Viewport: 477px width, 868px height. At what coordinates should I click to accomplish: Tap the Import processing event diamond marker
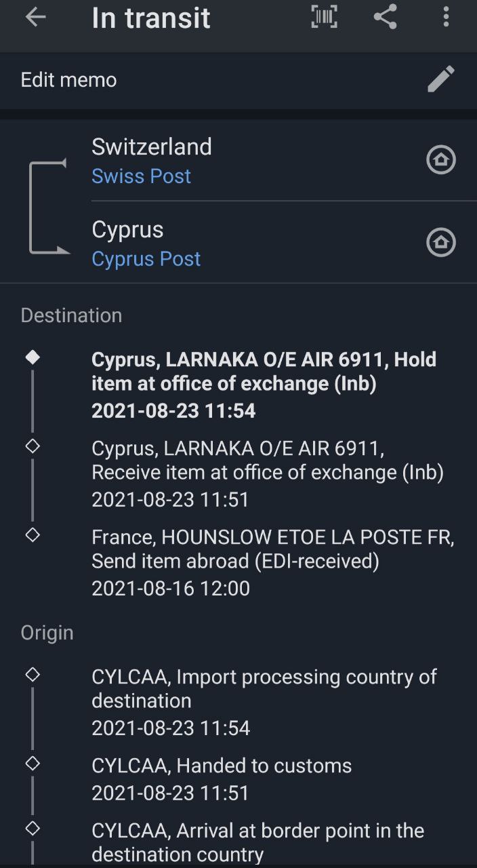(33, 675)
